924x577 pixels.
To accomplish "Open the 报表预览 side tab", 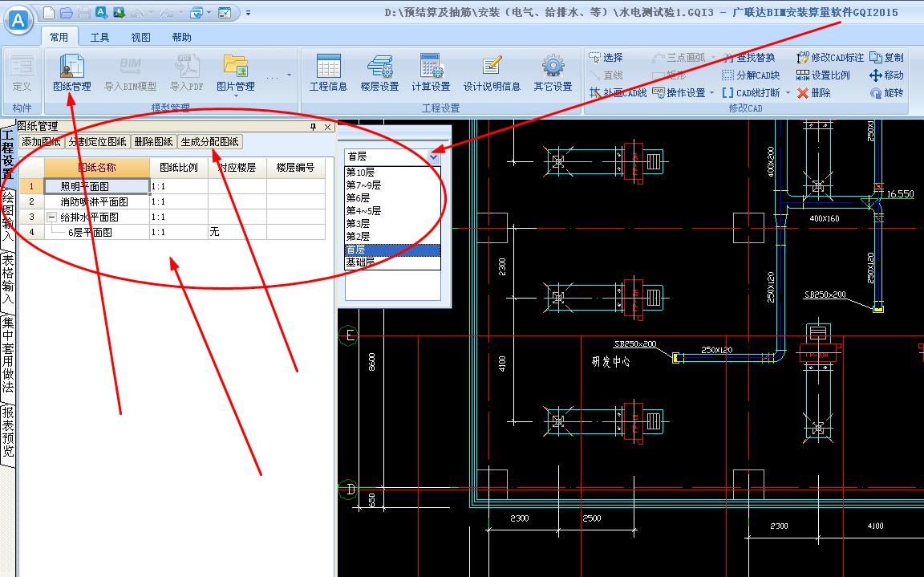I will (8, 433).
